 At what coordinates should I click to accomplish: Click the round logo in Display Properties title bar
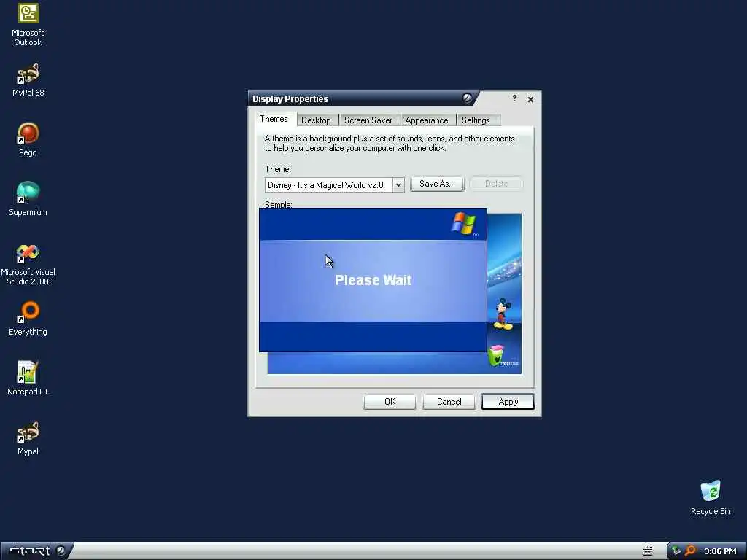click(x=467, y=98)
